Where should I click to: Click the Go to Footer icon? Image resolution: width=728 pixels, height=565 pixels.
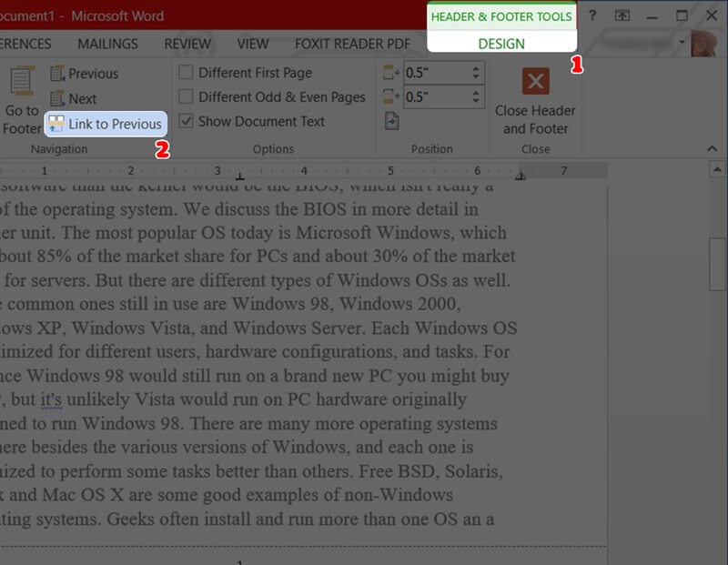pyautogui.click(x=21, y=82)
